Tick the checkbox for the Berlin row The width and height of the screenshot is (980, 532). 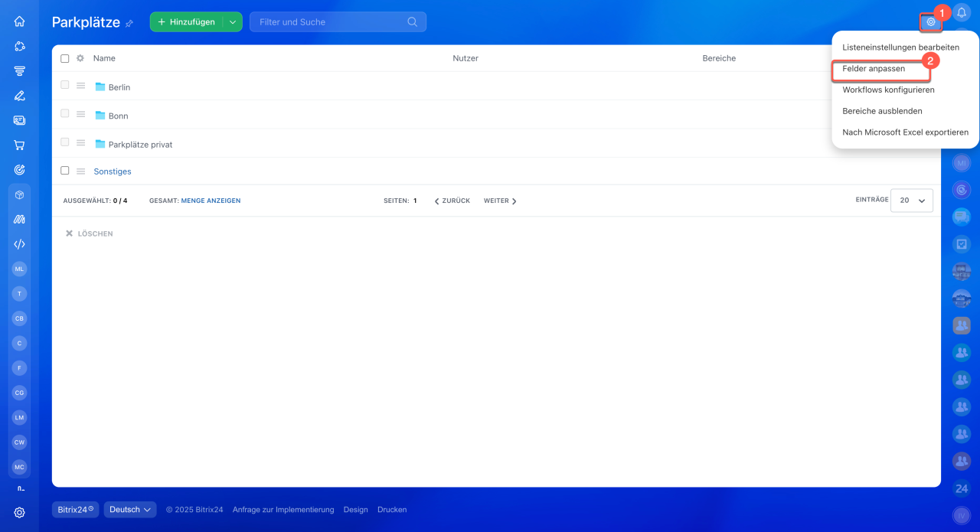click(65, 85)
